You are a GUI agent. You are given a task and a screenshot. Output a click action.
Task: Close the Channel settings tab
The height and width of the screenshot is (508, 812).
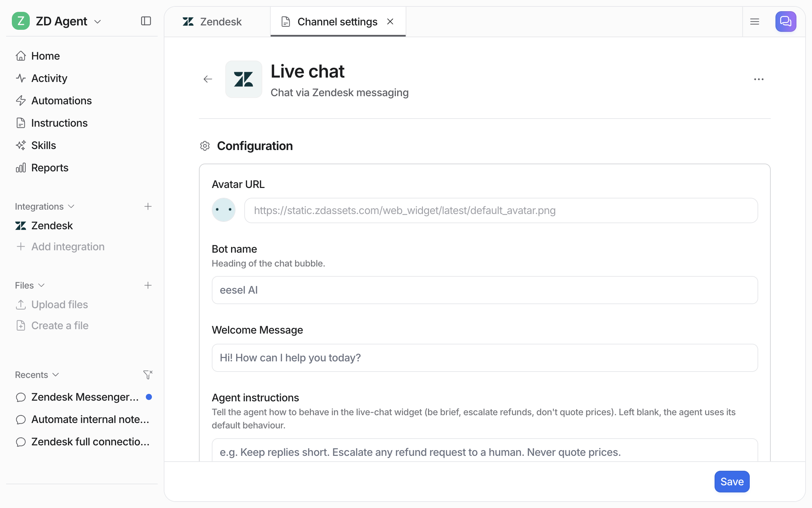tap(390, 22)
